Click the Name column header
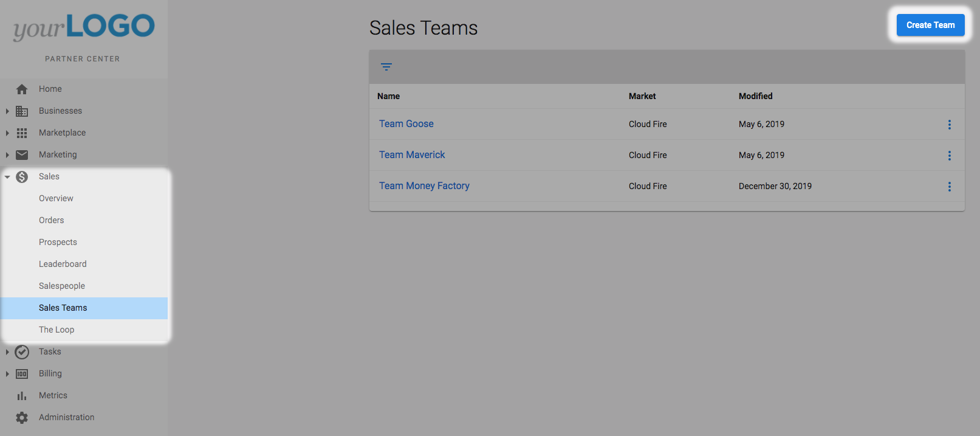This screenshot has width=980, height=436. [388, 96]
